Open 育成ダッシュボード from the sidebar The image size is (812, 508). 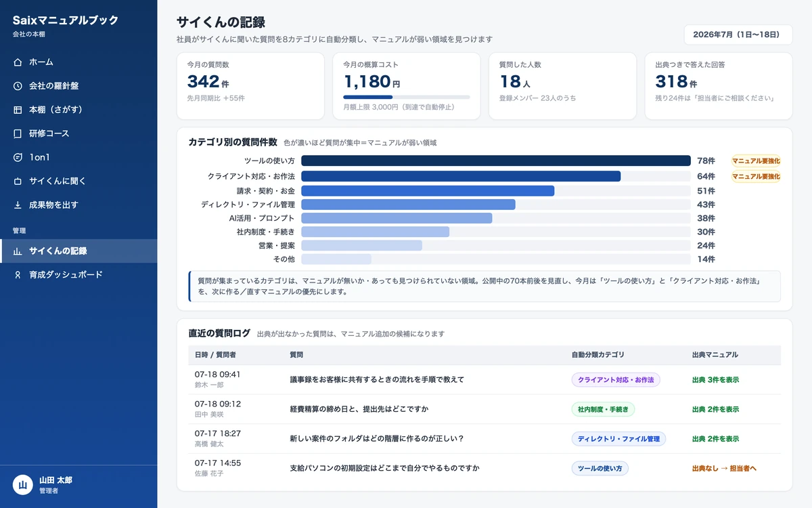78,275
